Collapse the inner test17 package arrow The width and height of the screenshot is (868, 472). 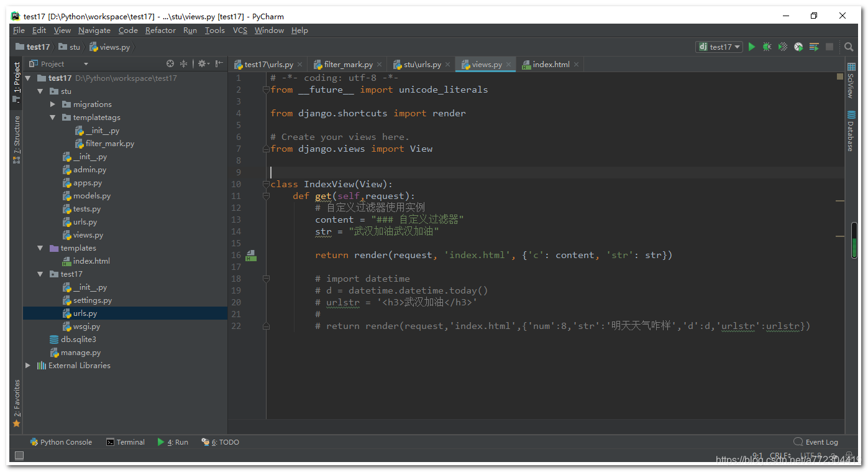[x=40, y=274]
